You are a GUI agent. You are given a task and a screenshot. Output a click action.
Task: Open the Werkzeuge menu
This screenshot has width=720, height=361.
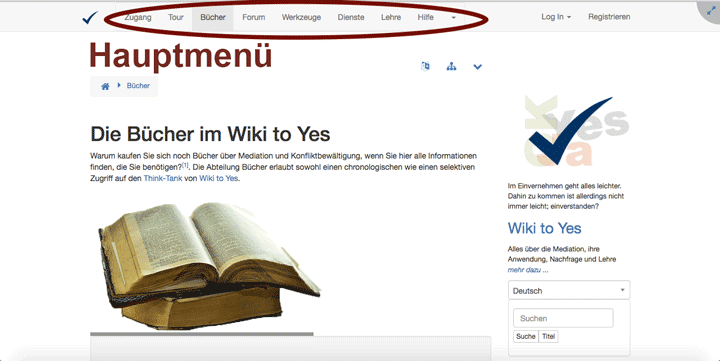point(301,17)
